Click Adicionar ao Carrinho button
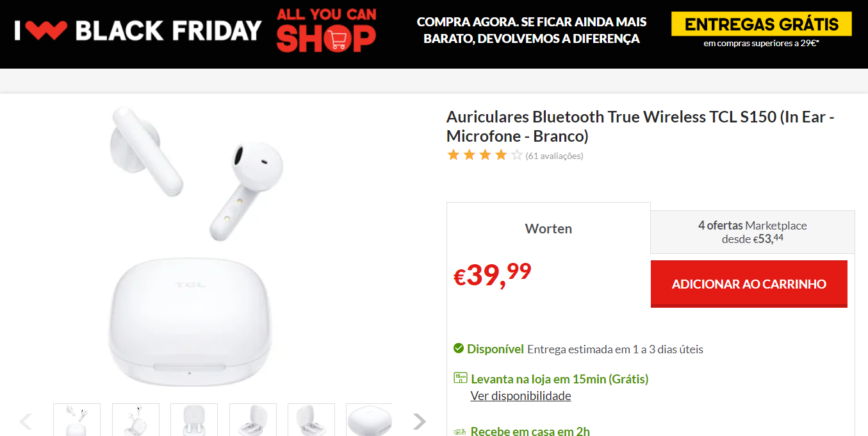Screen dimensions: 868x436 (749, 284)
